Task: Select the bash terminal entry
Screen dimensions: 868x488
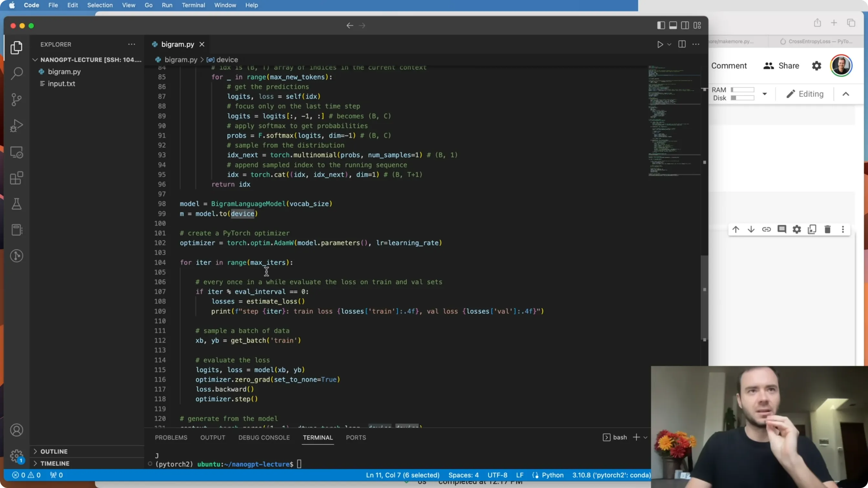Action: point(615,437)
